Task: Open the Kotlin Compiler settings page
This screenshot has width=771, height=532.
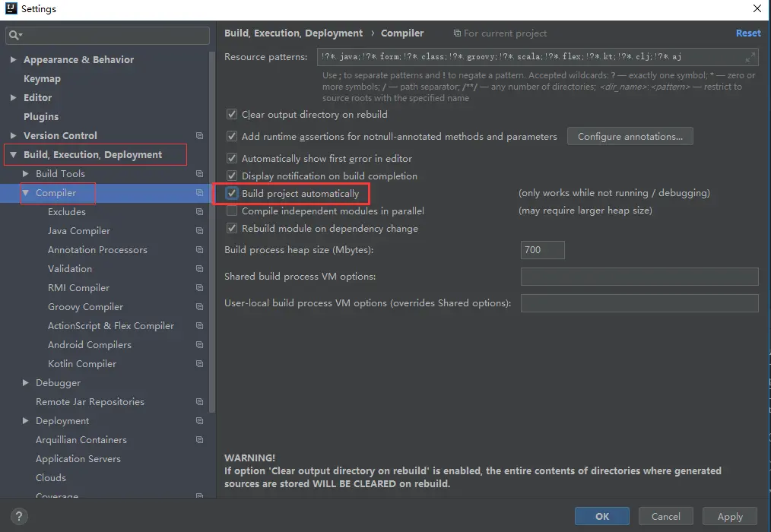Action: pos(82,364)
